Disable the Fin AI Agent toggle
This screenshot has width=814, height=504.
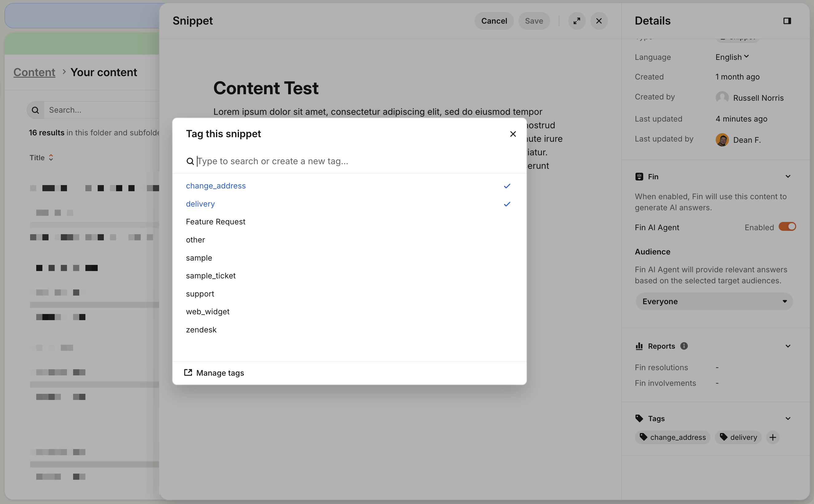tap(787, 227)
